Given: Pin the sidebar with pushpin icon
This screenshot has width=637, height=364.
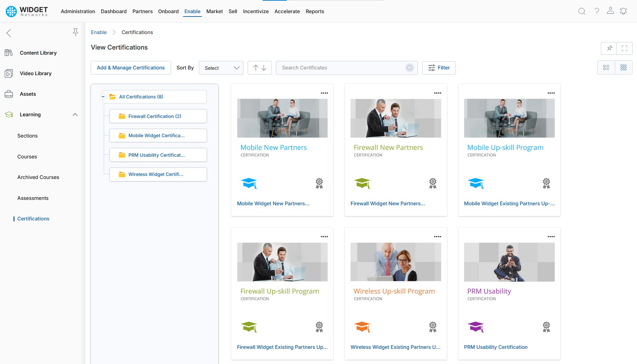Looking at the screenshot, I should click(75, 32).
